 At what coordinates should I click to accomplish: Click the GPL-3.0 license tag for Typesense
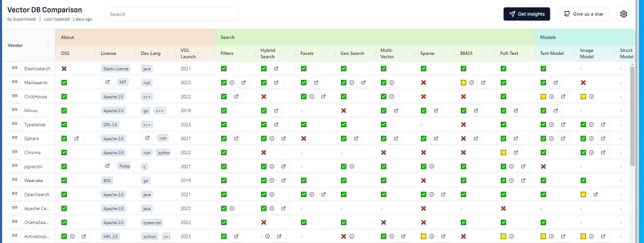coord(110,124)
